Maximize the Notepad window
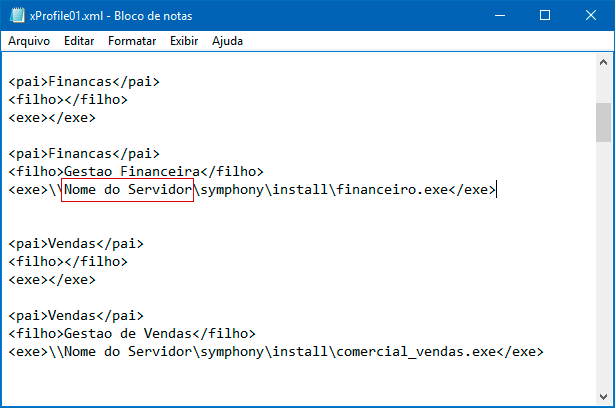This screenshot has height=408, width=615. pyautogui.click(x=543, y=16)
